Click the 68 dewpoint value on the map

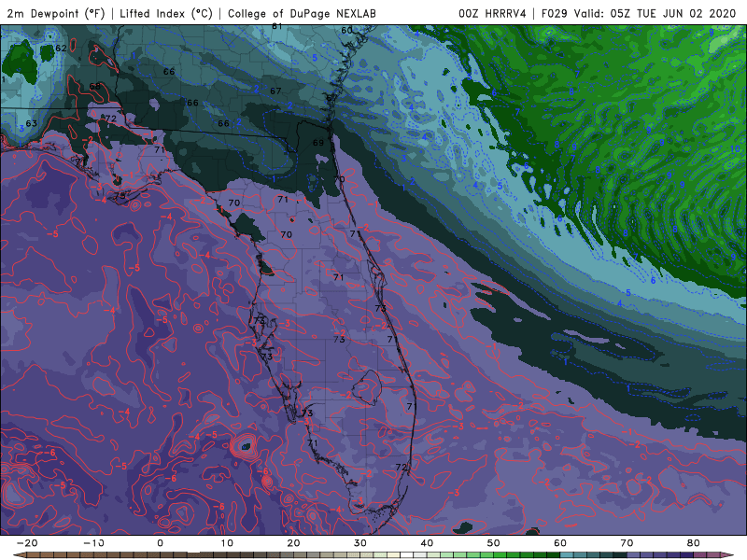click(95, 86)
